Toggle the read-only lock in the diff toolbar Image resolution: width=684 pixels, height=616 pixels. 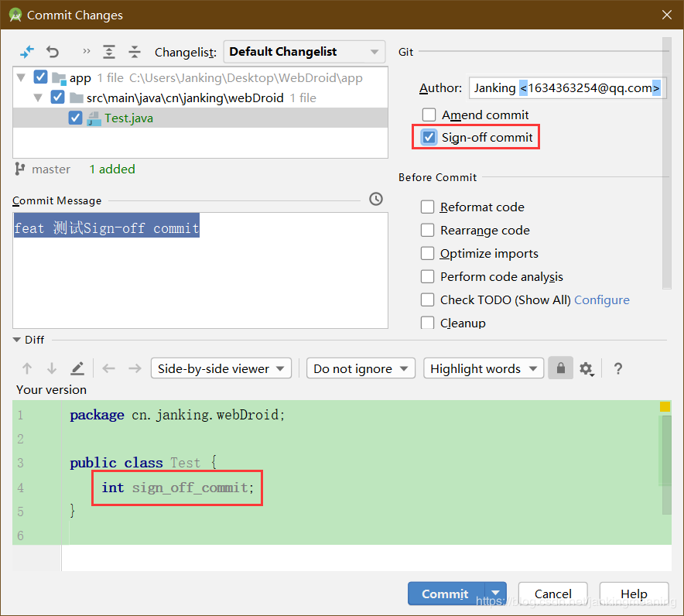click(x=560, y=368)
